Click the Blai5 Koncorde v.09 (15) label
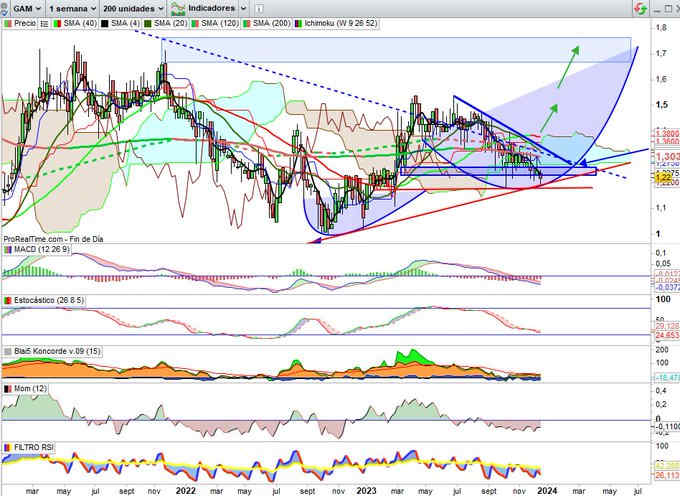The width and height of the screenshot is (680, 496). tap(57, 351)
